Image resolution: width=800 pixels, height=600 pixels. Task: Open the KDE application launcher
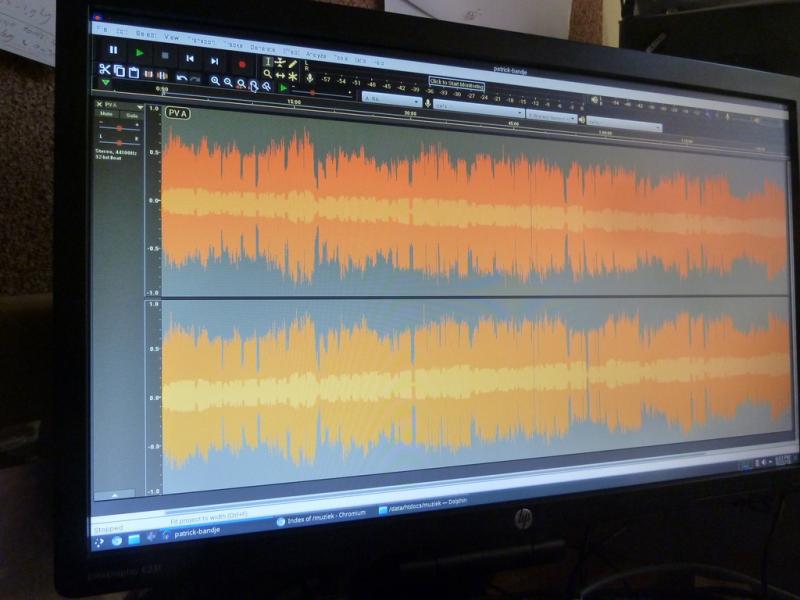(x=99, y=542)
